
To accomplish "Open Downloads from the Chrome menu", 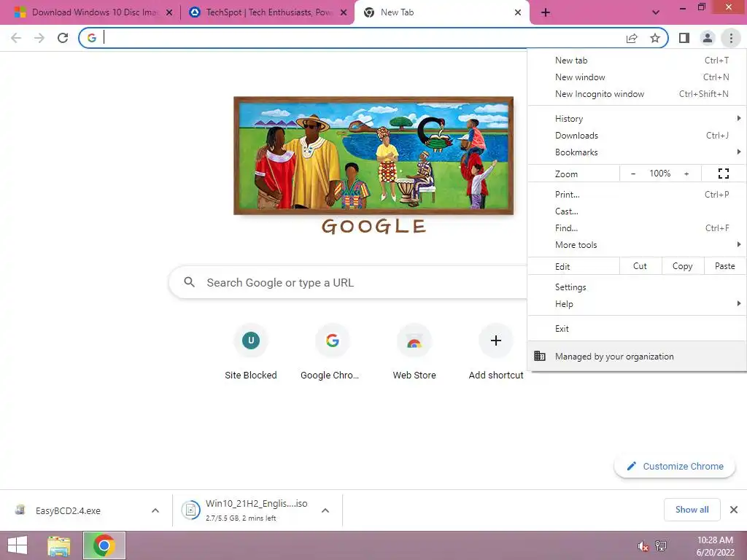I will pos(638,135).
